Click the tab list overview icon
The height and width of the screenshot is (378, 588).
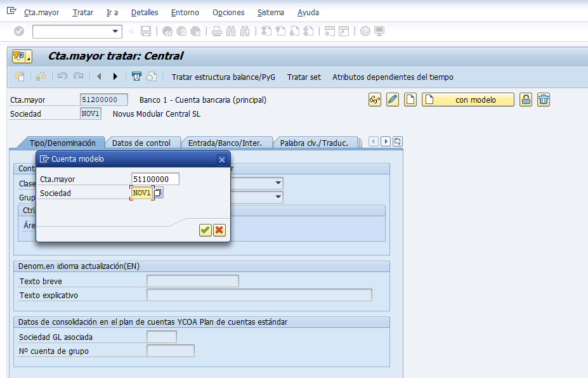[397, 141]
